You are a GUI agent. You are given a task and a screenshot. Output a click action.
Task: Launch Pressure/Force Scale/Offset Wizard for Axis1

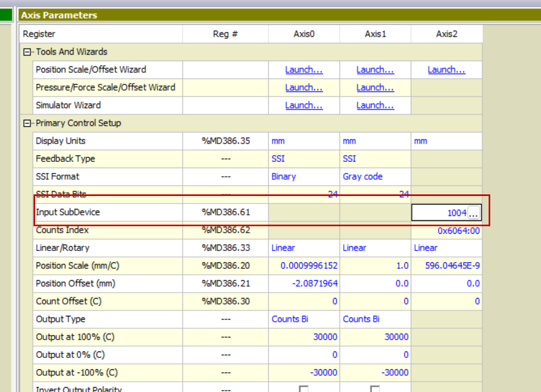(x=375, y=87)
